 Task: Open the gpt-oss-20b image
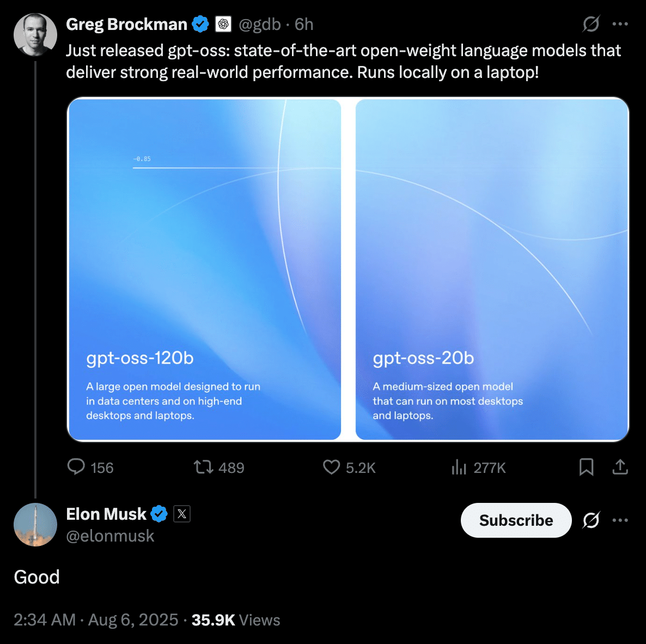point(492,269)
